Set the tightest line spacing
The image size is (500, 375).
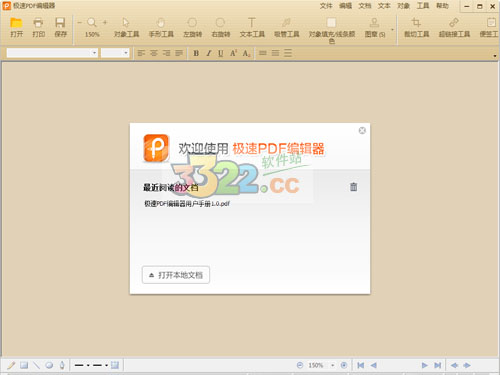pyautogui.click(x=263, y=53)
